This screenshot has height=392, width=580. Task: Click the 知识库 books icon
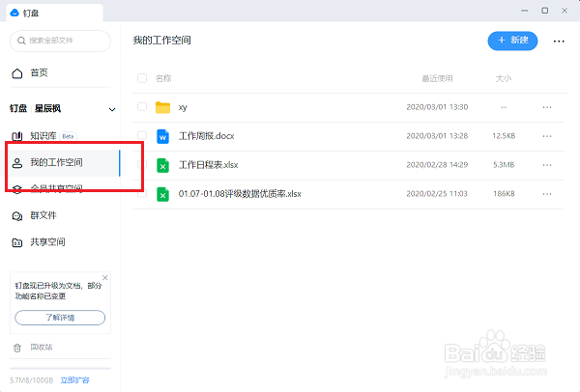17,136
